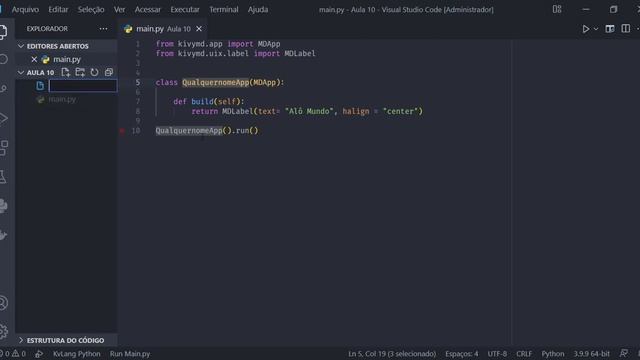Open the Extensions view
Image resolution: width=640 pixels, height=360 pixels.
pos(3,148)
